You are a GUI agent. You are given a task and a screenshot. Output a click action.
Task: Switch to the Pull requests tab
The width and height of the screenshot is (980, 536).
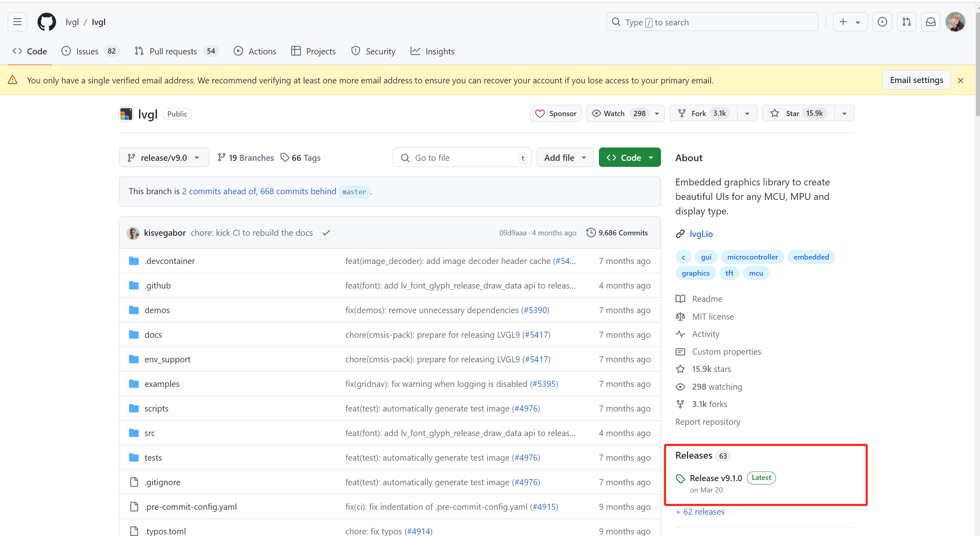[x=173, y=51]
